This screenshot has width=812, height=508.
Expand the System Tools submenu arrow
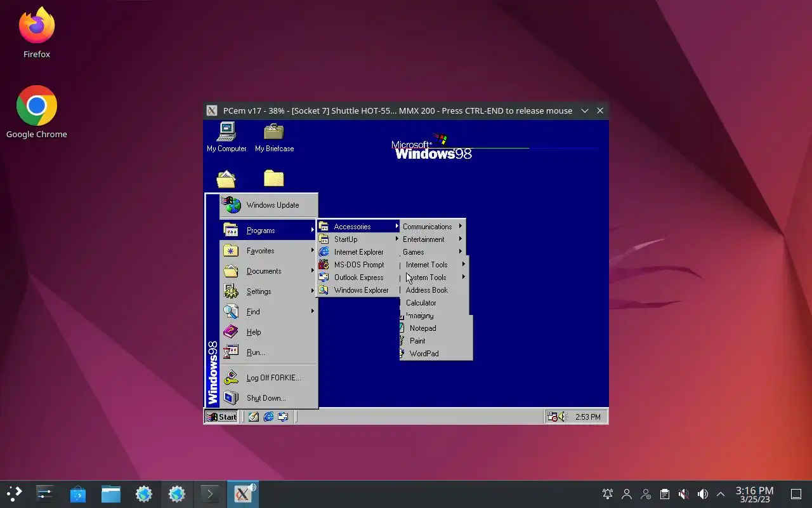tap(464, 277)
